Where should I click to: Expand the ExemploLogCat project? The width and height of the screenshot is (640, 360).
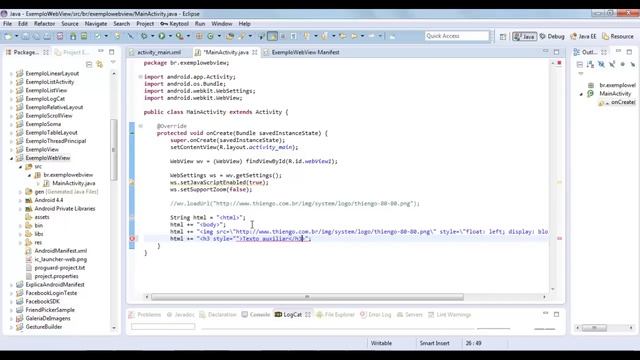pyautogui.click(x=11, y=99)
